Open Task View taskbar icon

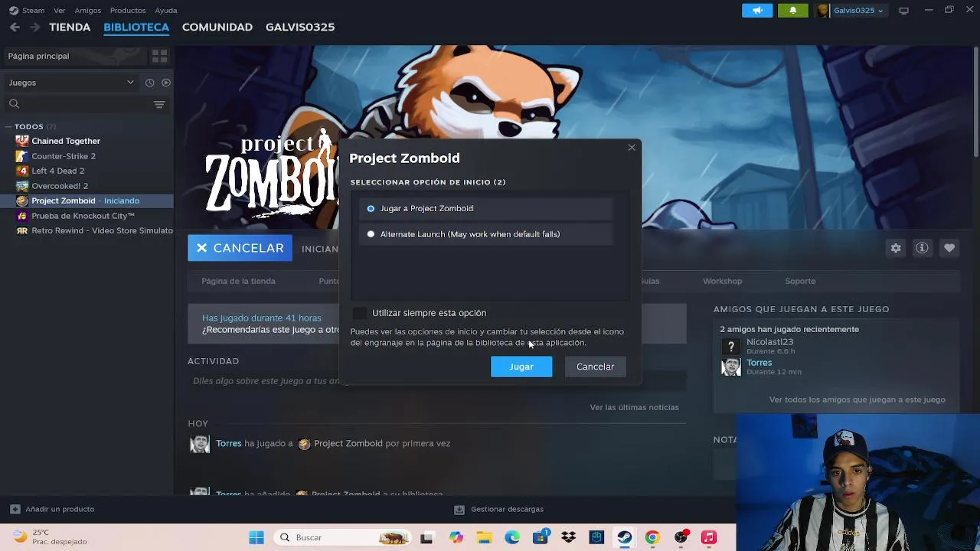pos(426,537)
